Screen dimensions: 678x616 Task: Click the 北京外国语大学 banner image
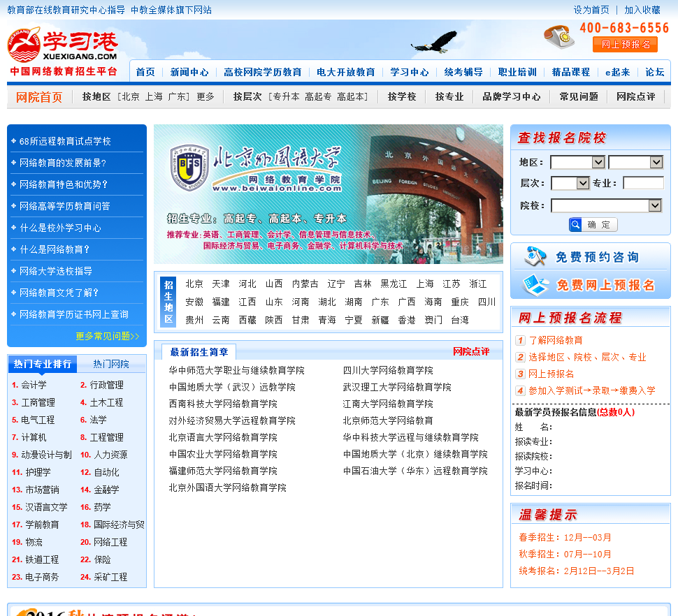tap(329, 194)
